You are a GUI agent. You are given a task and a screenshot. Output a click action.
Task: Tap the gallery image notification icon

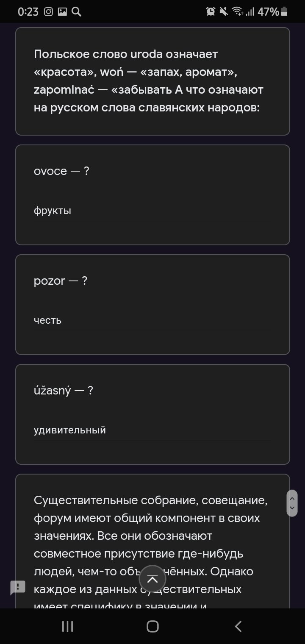click(62, 12)
